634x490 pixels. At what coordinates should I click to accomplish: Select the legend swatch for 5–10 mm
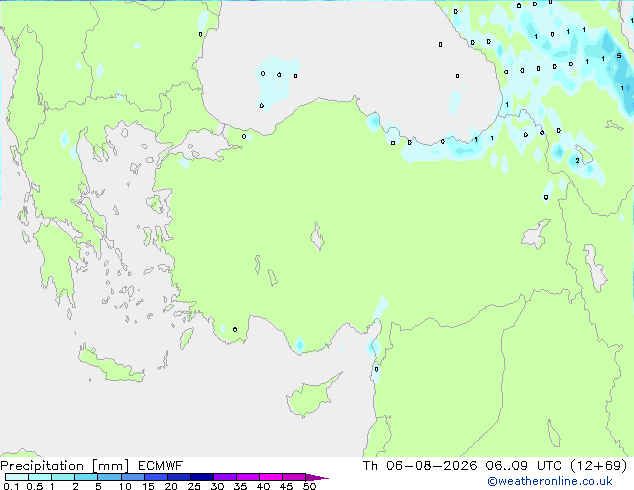pyautogui.click(x=109, y=477)
